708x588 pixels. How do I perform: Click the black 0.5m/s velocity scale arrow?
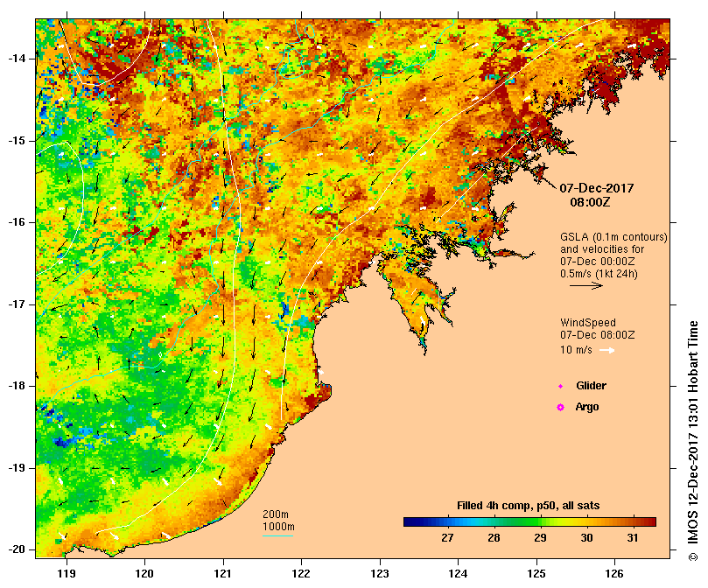coord(586,285)
